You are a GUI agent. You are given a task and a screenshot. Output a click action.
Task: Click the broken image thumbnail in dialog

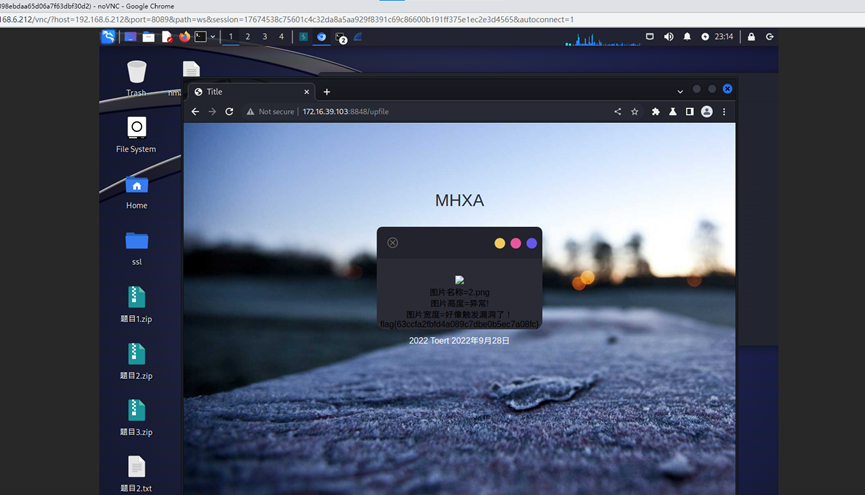click(460, 280)
